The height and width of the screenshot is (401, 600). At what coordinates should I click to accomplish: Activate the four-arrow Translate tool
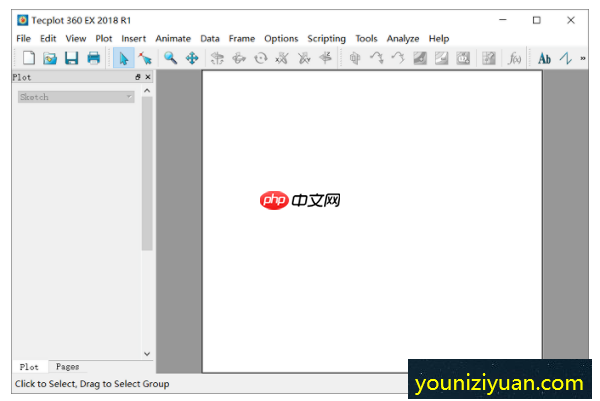[x=192, y=58]
